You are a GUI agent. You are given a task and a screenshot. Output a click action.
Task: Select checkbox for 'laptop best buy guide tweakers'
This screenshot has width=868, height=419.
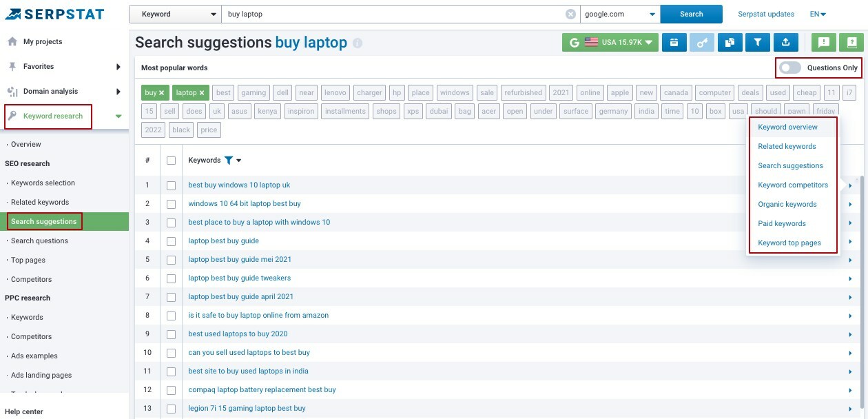(x=171, y=278)
